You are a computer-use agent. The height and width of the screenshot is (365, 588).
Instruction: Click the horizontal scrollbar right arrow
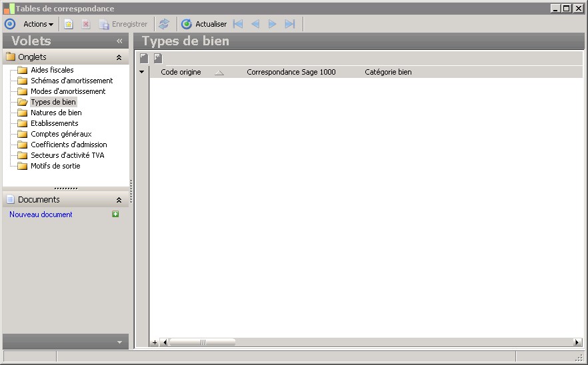577,342
